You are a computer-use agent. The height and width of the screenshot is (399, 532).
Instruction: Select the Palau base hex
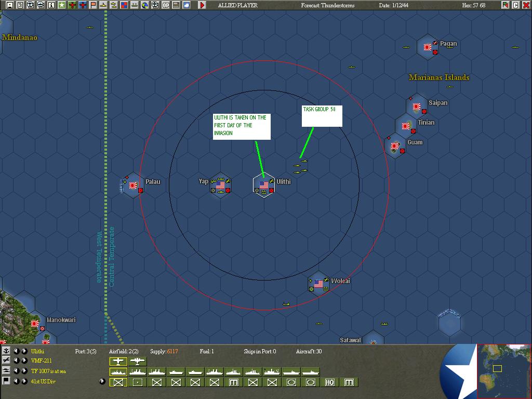[x=132, y=185]
